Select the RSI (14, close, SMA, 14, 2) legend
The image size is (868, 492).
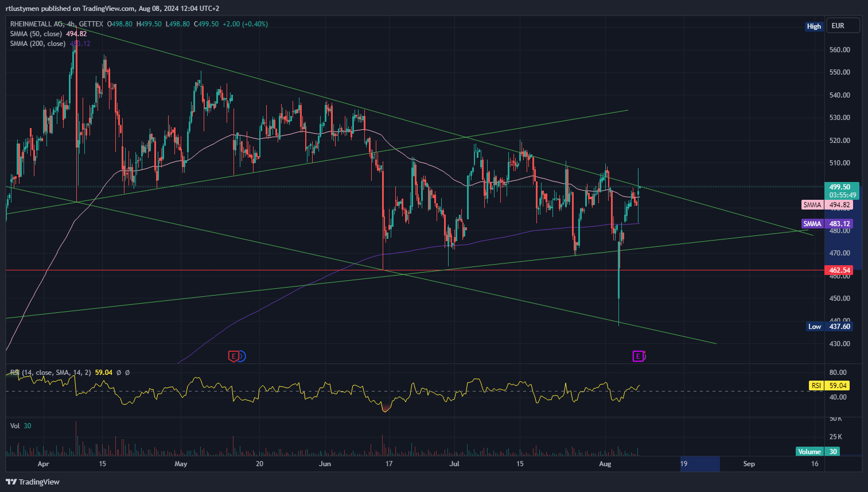[50, 373]
